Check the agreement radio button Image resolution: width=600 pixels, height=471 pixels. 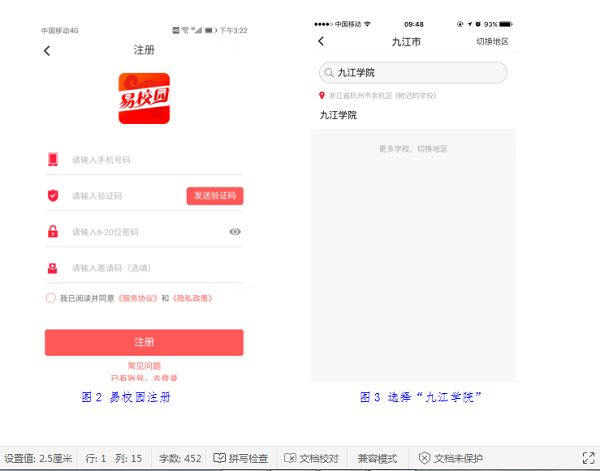[50, 298]
